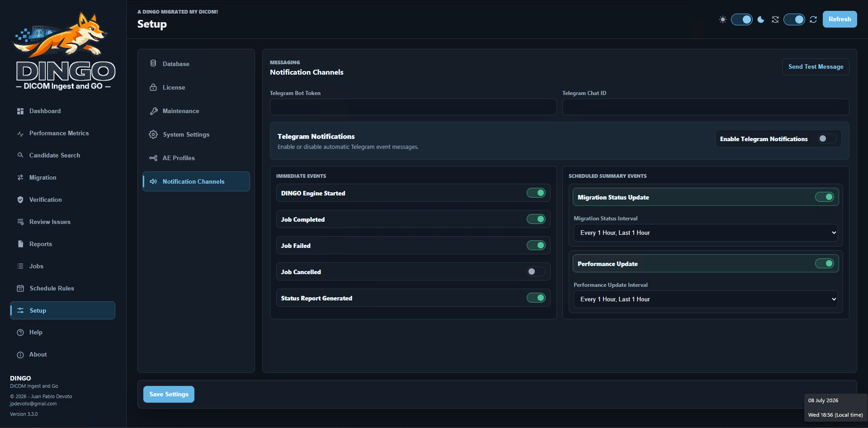Click the Version 3.3.0 text
The width and height of the screenshot is (868, 428).
pos(24,414)
